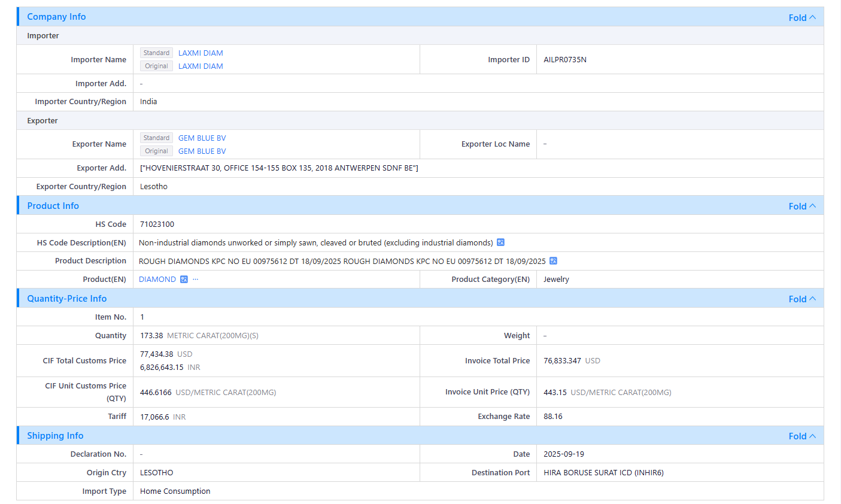Screen dimensions: 841x504
Task: Click the Quantity-Price Info section title
Action: point(66,299)
